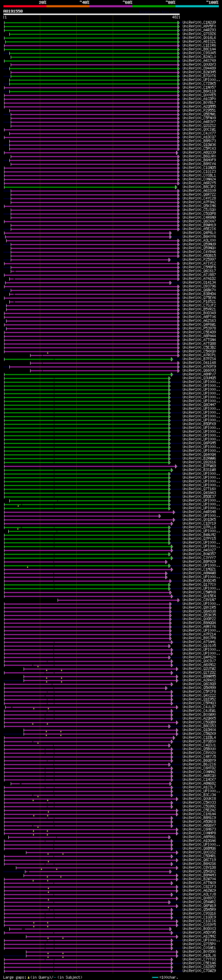Click the label UniRef100_Q75EV6
The width and height of the screenshot is (222, 980).
pos(199,298)
